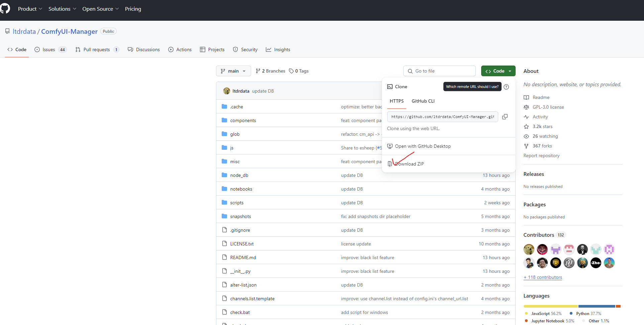Click the eye icon beside 26 watching
The width and height of the screenshot is (644, 325).
[526, 136]
